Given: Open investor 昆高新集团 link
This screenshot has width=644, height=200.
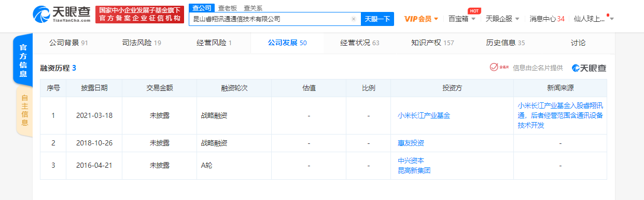Looking at the screenshot, I should pos(414,170).
